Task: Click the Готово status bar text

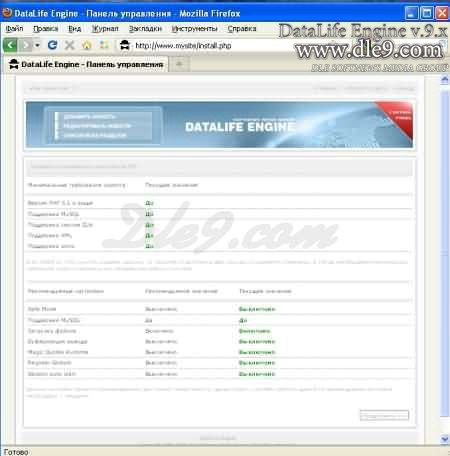Action: click(x=16, y=452)
